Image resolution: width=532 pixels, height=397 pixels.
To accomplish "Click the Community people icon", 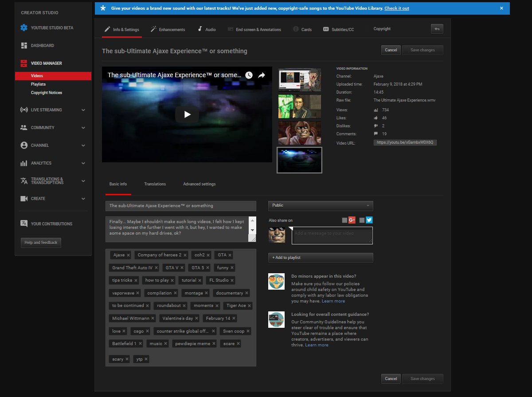I will 24,127.
